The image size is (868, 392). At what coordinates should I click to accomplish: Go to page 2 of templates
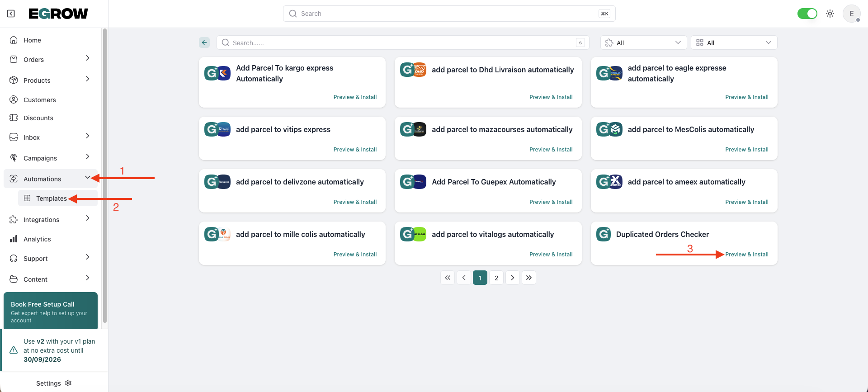(x=496, y=278)
